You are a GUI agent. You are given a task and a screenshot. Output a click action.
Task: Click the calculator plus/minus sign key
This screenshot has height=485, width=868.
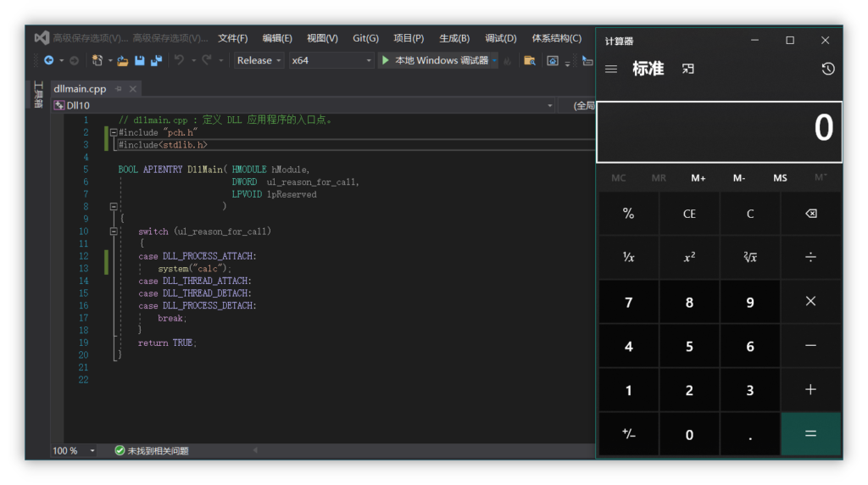(x=629, y=434)
